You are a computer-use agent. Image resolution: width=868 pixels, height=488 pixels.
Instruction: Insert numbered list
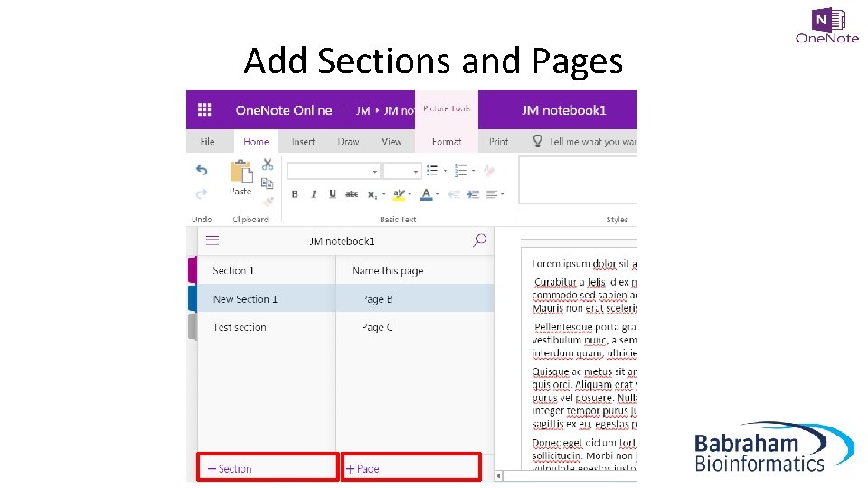point(460,171)
